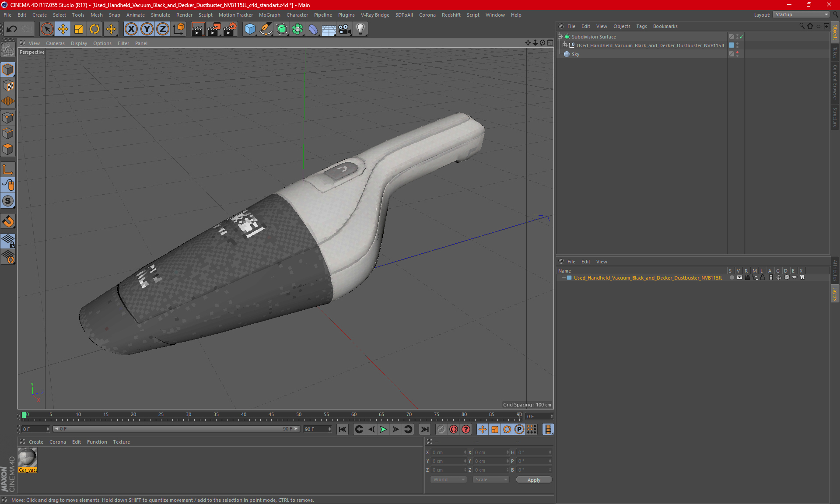This screenshot has height=504, width=840.
Task: Open the viewport Cameras menu
Action: (x=55, y=43)
